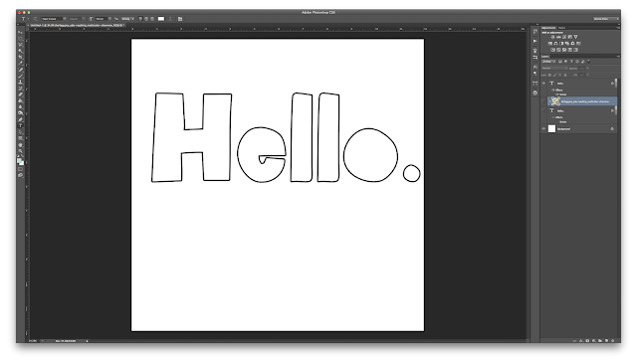
Task: Select the highlighted smart object layer
Action: coord(582,101)
